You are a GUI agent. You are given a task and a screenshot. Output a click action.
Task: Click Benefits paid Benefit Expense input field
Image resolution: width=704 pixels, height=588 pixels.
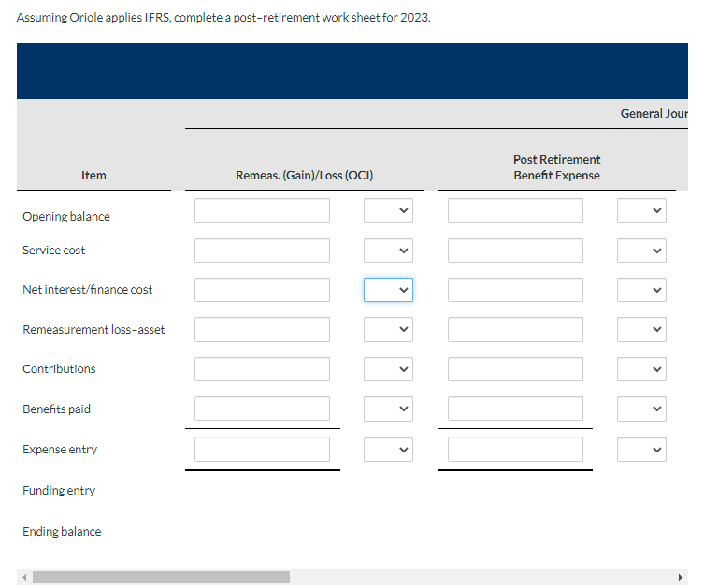(x=515, y=409)
